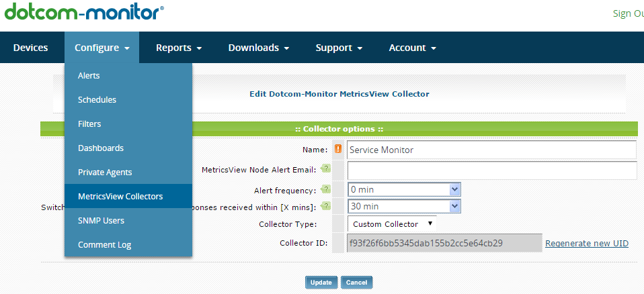
Task: Click the greyed Collector ID field
Action: click(x=444, y=243)
